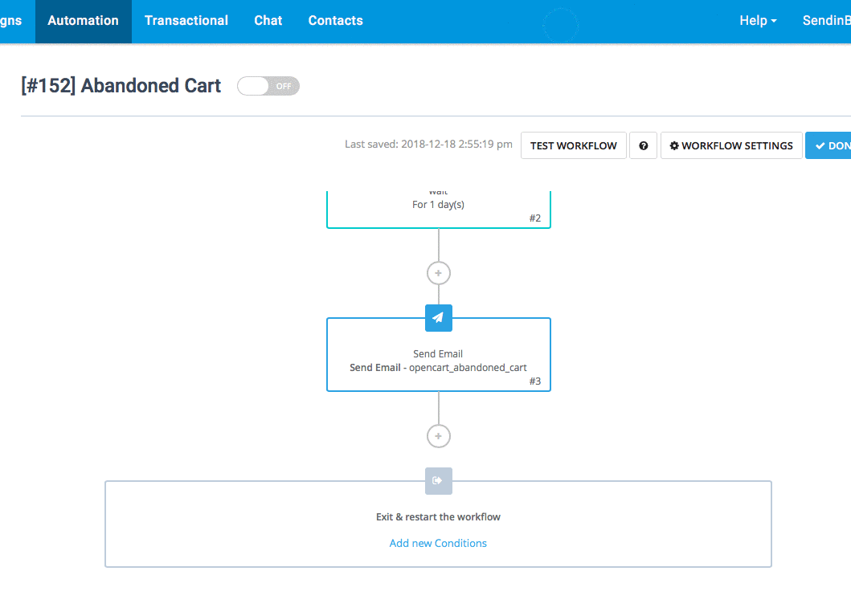
Task: Open the Campaigns tab
Action: click(12, 21)
